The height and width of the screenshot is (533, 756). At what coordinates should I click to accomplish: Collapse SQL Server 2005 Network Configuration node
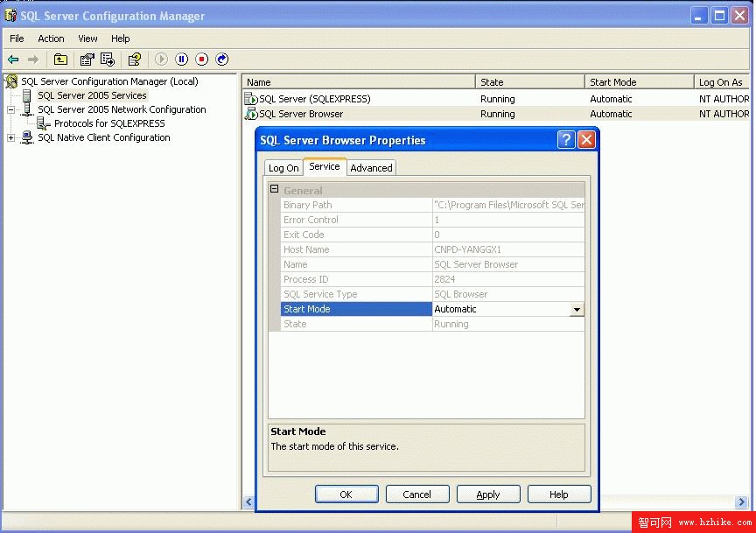pyautogui.click(x=10, y=110)
